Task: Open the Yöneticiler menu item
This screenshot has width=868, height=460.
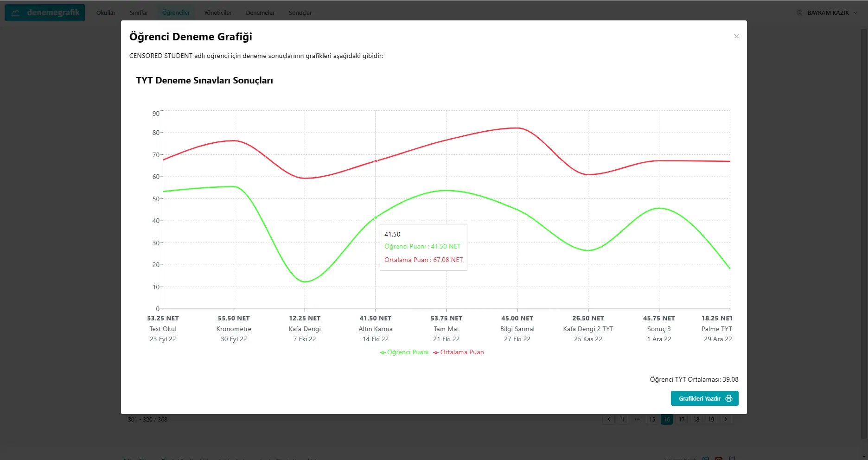Action: pos(218,13)
